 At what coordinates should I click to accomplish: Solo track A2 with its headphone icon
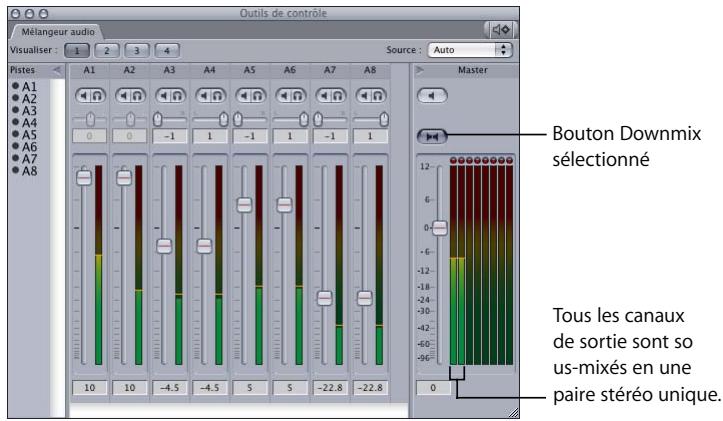coord(137,95)
